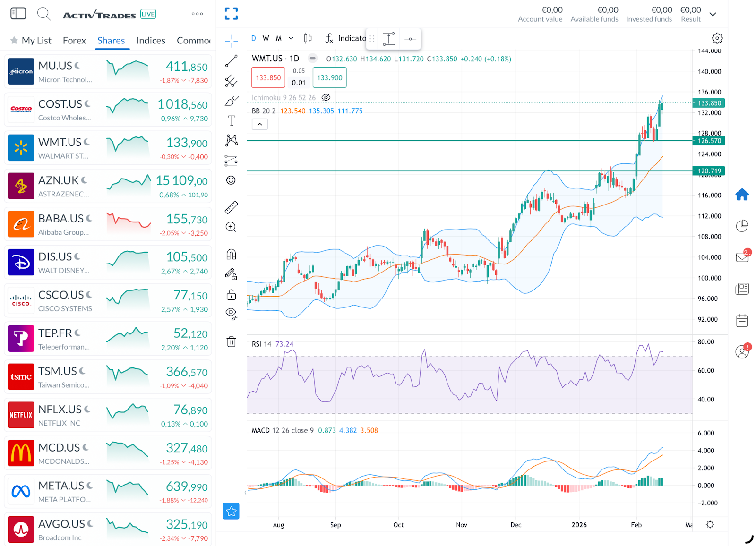Open the TSM.US Taiwan Semiconductor row
This screenshot has width=756, height=546.
point(108,377)
